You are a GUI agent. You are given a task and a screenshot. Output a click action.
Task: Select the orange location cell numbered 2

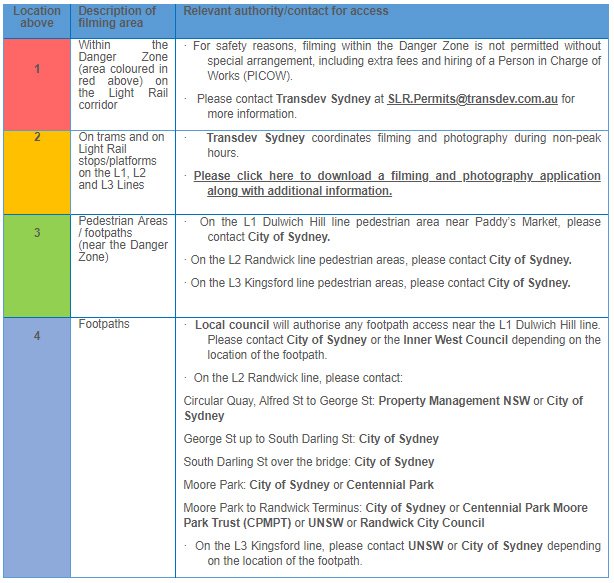[37, 173]
